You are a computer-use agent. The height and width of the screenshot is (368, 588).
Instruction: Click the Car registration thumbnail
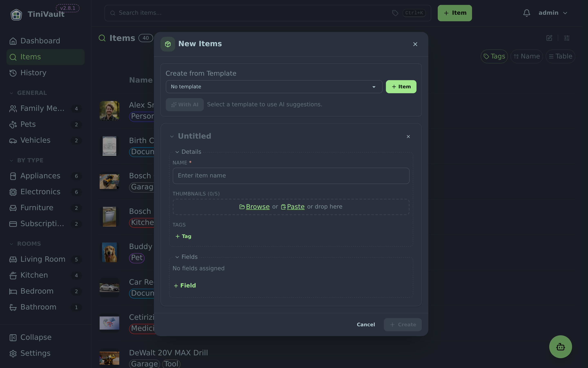tap(109, 288)
